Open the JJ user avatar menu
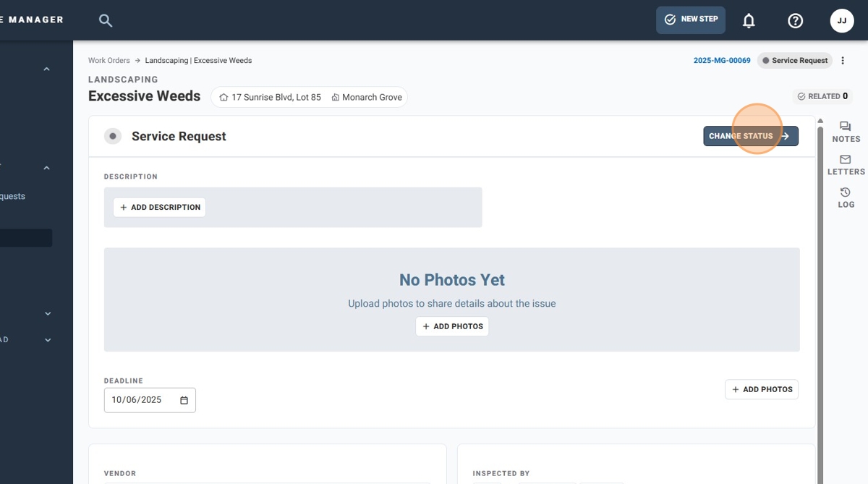The width and height of the screenshot is (868, 484). tap(842, 21)
